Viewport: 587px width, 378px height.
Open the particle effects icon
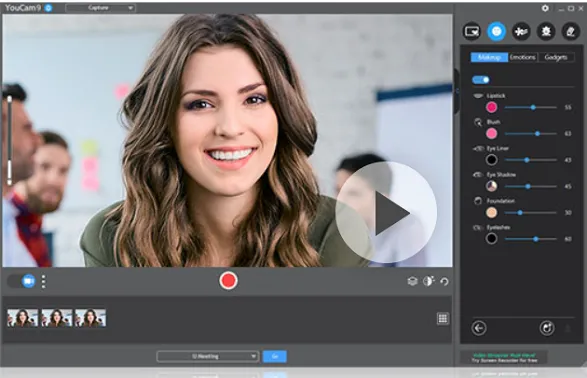521,31
